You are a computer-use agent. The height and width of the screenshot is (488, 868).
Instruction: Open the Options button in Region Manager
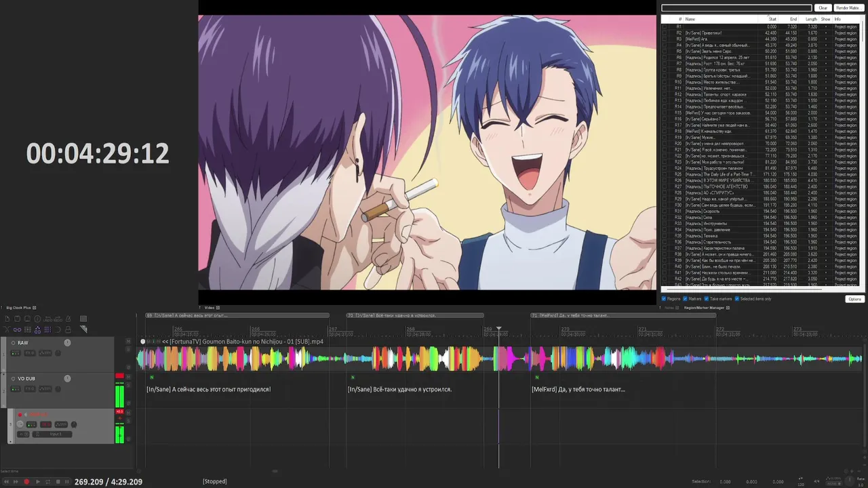point(854,299)
